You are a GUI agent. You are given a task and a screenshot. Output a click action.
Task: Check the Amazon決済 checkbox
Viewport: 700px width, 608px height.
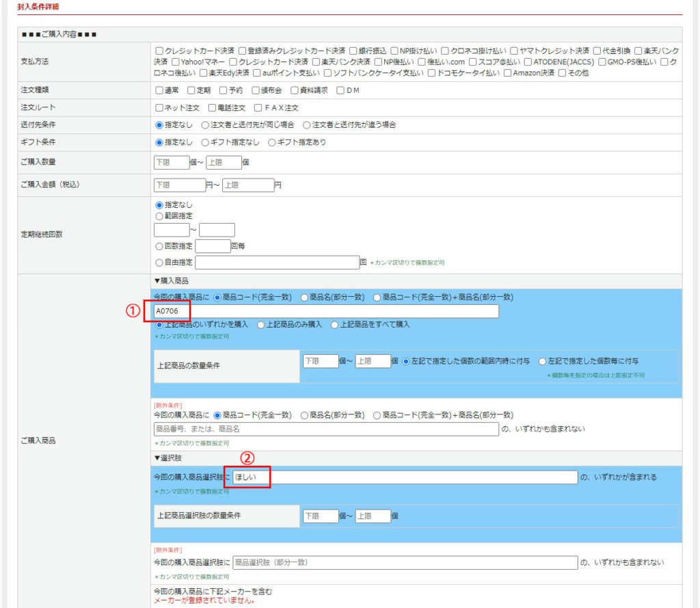(508, 72)
